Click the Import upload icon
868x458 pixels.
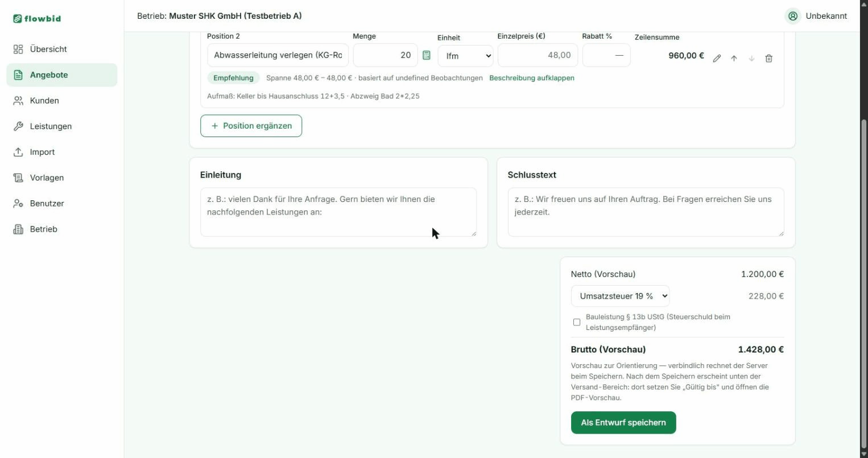tap(18, 152)
